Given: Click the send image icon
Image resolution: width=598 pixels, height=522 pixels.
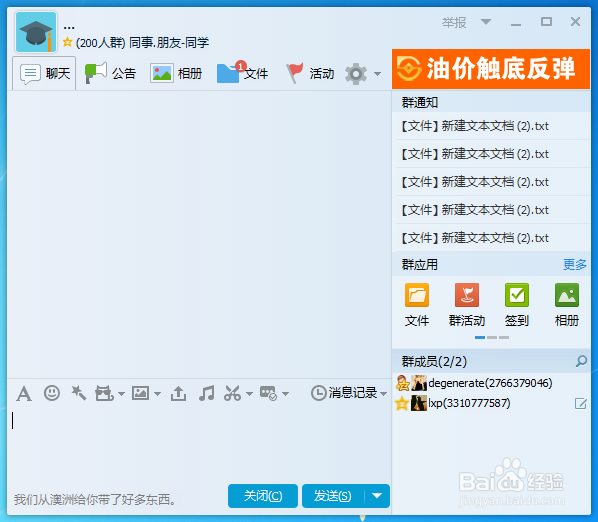Looking at the screenshot, I should coord(140,393).
